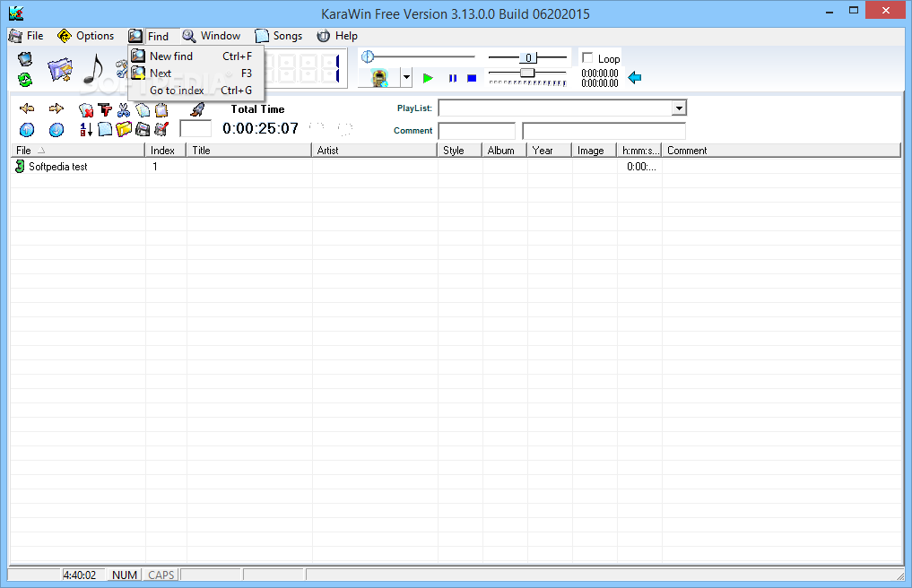Viewport: 912px width, 588px height.
Task: Click the black musical note icon
Action: coord(93,69)
